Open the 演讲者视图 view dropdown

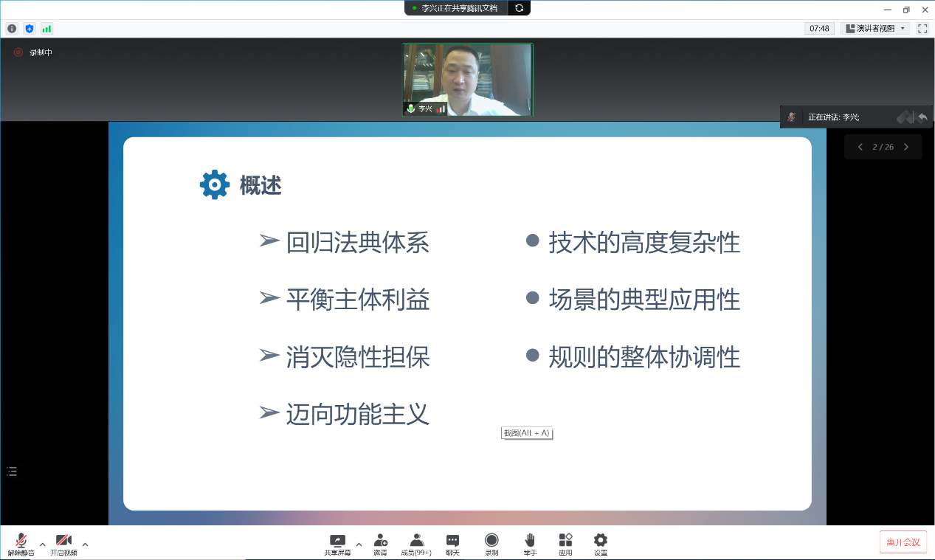875,29
